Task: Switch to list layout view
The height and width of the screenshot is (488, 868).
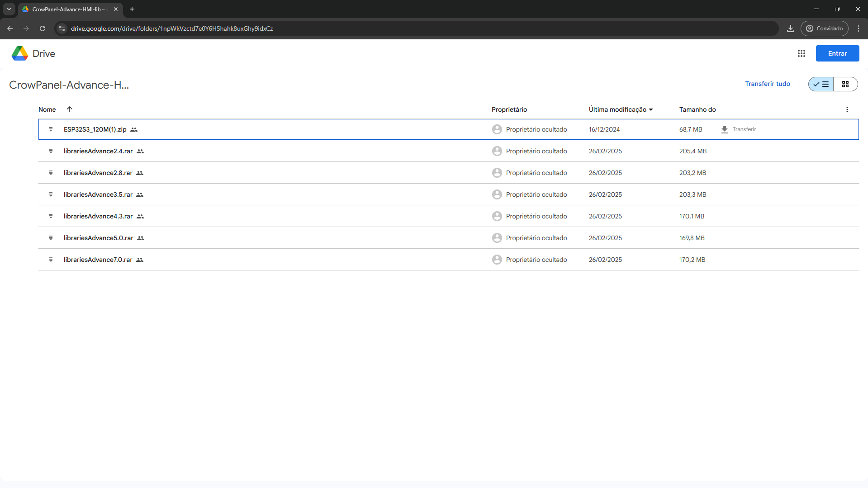Action: click(x=821, y=84)
